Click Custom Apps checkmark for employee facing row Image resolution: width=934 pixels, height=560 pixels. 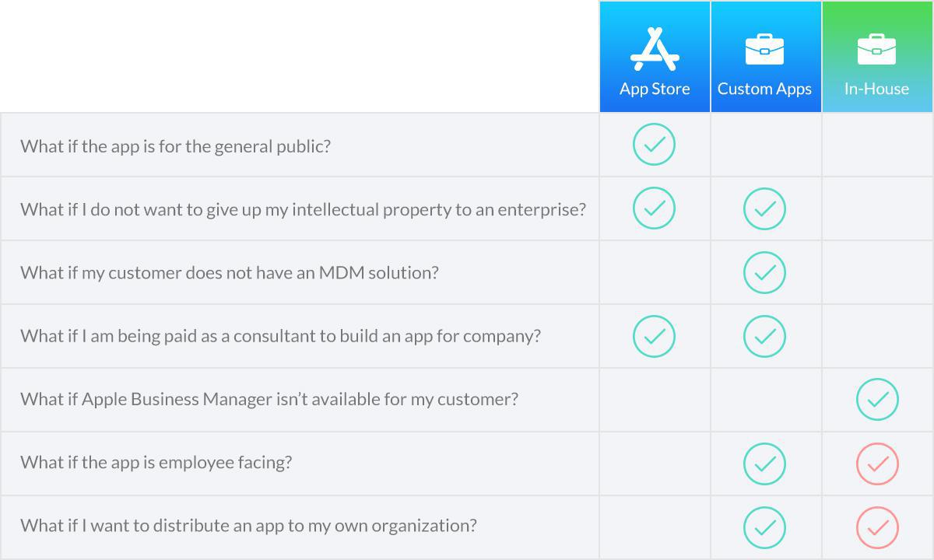[x=764, y=464]
